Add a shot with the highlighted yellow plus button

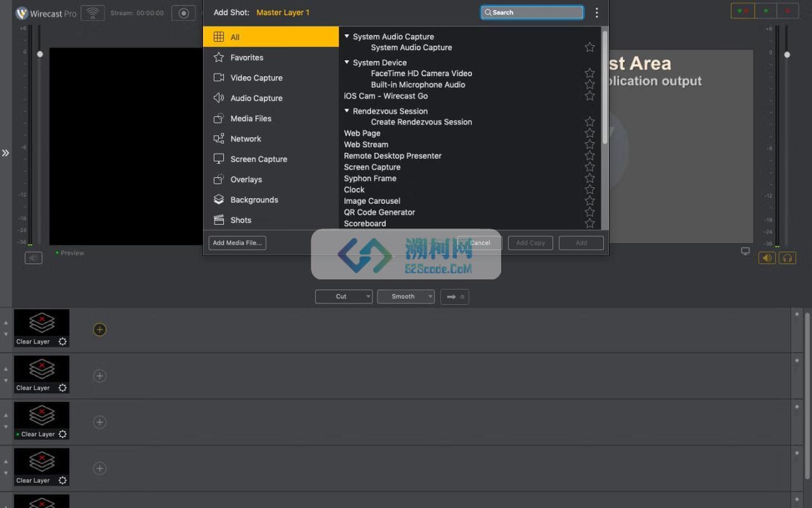(x=100, y=330)
